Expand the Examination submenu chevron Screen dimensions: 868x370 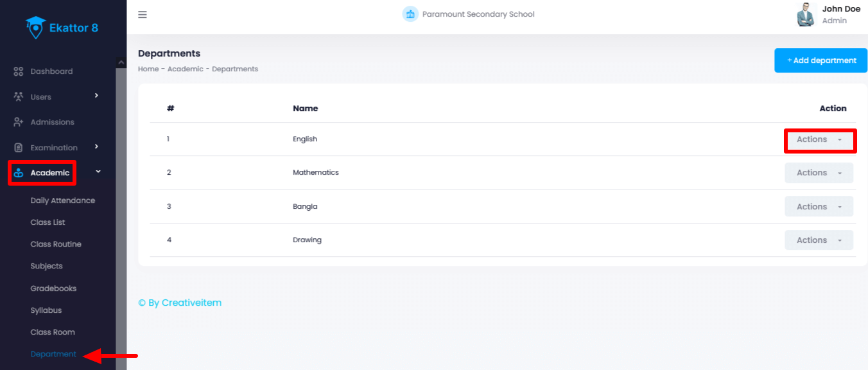pyautogui.click(x=96, y=146)
